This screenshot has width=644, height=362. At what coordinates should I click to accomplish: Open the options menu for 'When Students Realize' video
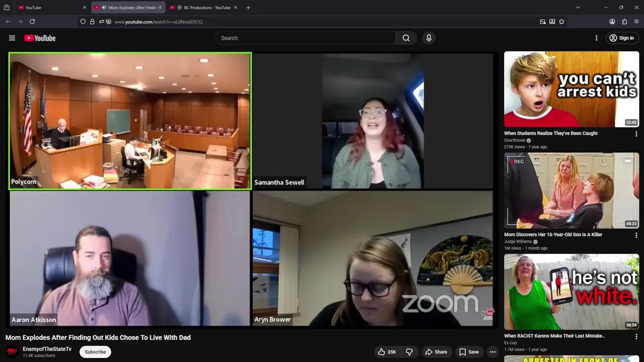point(636,134)
